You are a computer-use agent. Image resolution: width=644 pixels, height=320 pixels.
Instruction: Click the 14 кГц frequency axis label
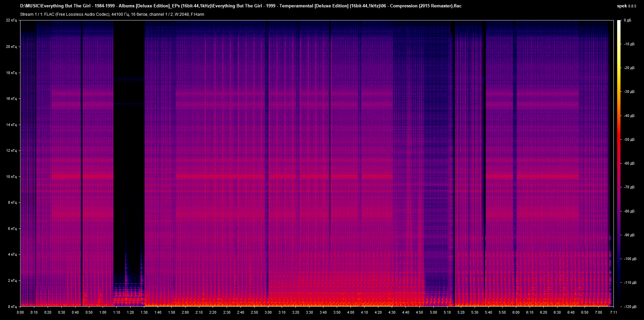click(11, 125)
